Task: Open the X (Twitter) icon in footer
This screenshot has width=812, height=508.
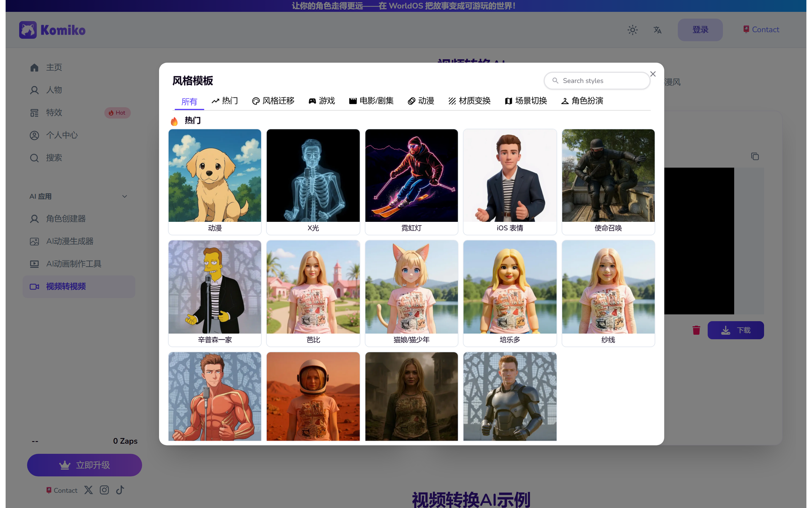Action: coord(88,490)
